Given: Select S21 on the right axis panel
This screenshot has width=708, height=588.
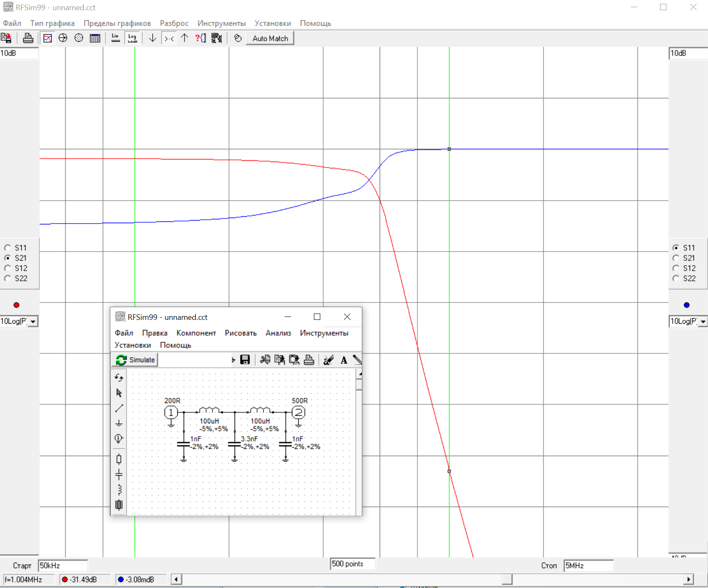Looking at the screenshot, I should tap(676, 258).
